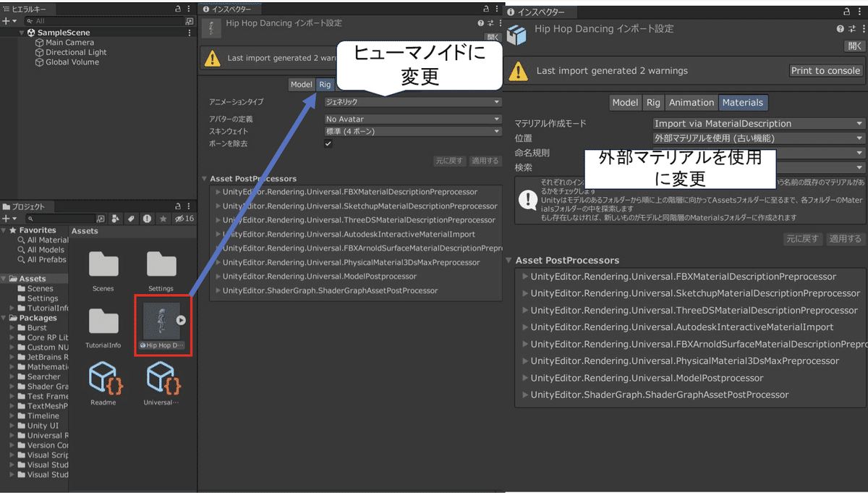Open the スキンウェイト dropdown showing 標準 (4 ボーン)
This screenshot has width=868, height=493.
pos(412,131)
